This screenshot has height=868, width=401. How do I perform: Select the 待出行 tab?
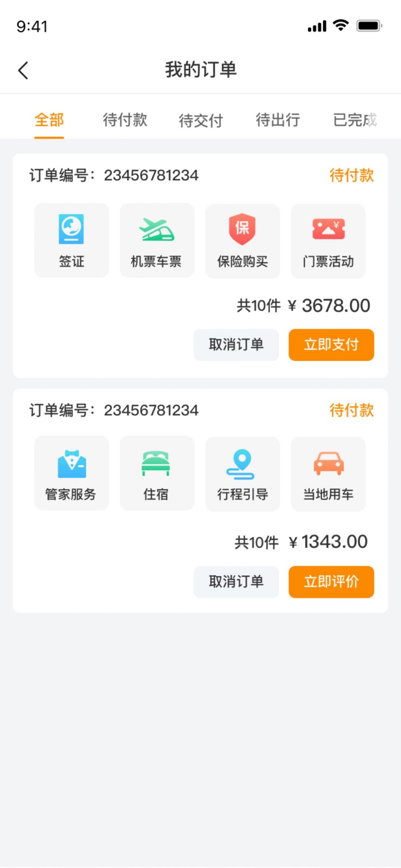[278, 120]
